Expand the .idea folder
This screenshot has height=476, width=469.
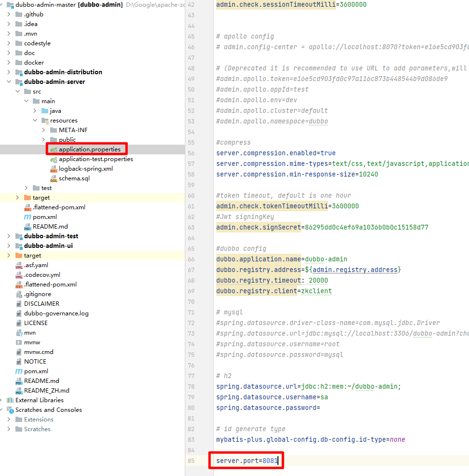pos(9,24)
